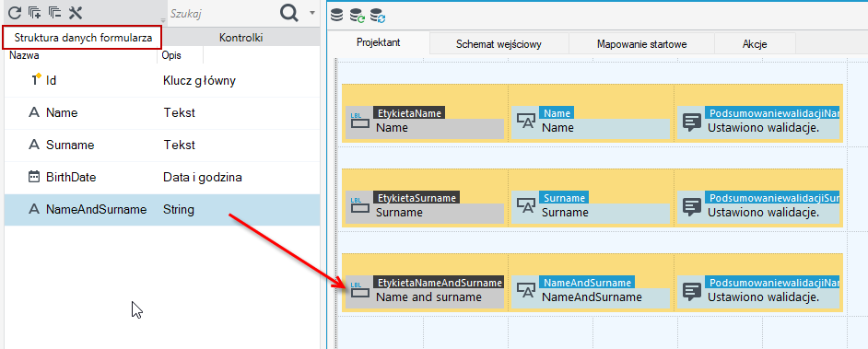The height and width of the screenshot is (349, 868).
Task: Select the Name field row
Action: coord(162,113)
